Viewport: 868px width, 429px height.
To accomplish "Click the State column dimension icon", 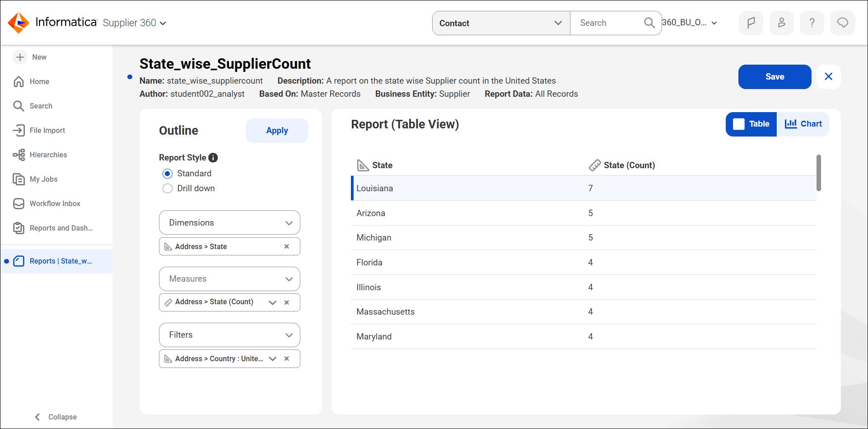I will pos(363,165).
